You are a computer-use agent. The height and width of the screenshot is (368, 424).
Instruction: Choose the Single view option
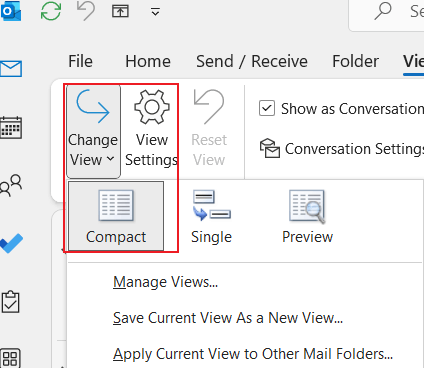coord(211,216)
